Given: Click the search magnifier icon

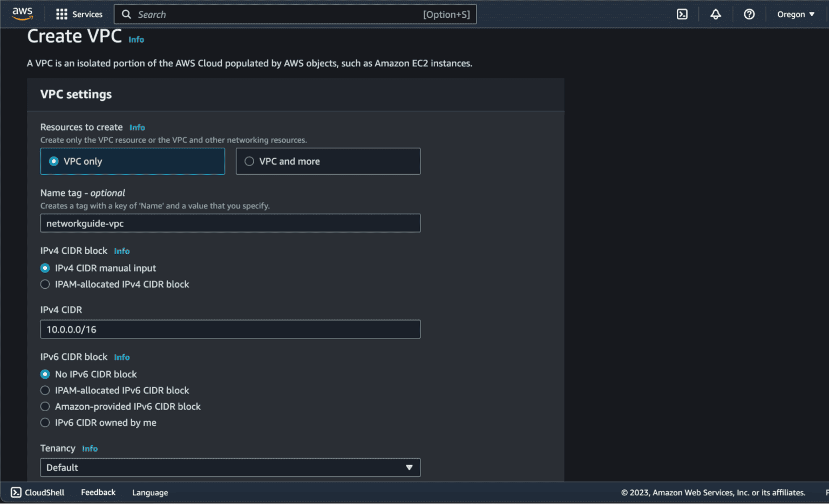Looking at the screenshot, I should pos(126,14).
